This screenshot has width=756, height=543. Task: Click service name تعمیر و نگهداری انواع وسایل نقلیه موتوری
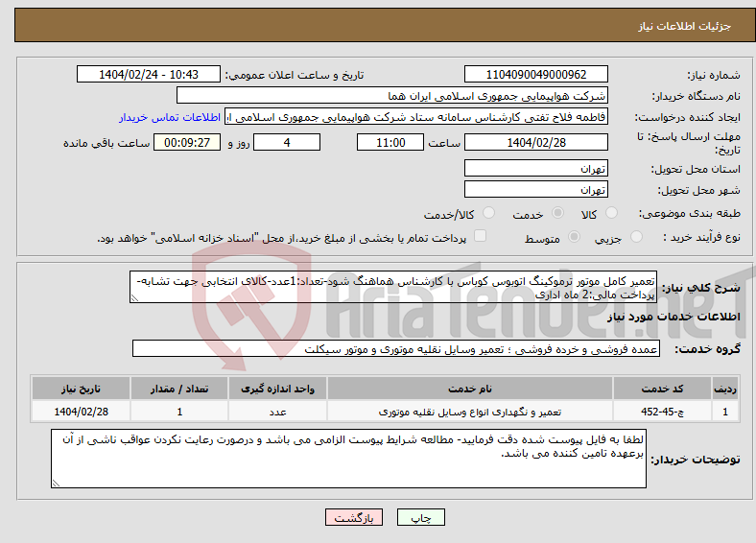point(470,412)
